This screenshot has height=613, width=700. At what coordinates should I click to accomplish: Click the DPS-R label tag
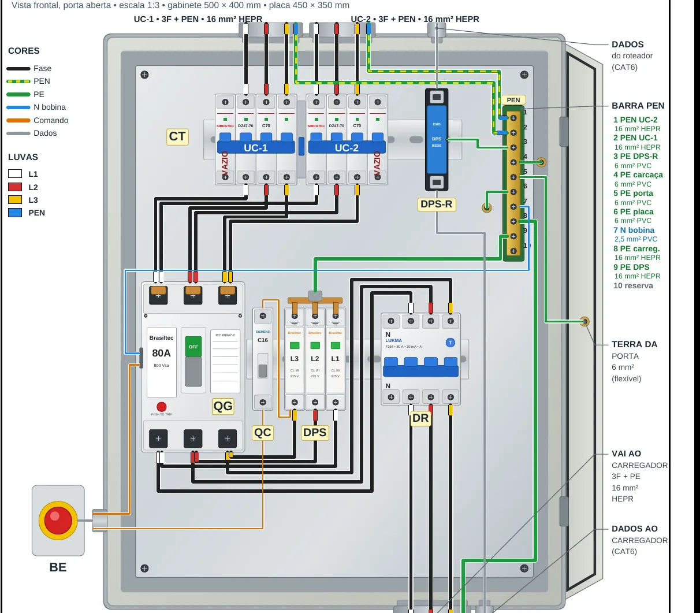[x=437, y=204]
